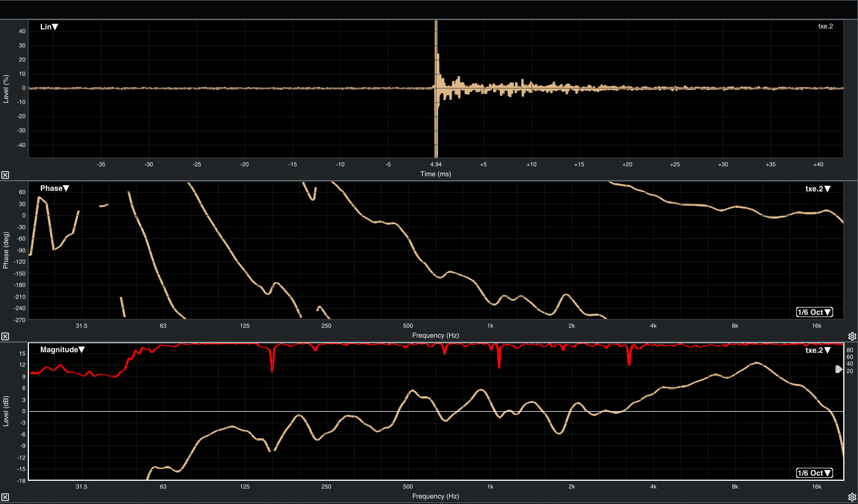Open the Magnitude chart type dropdown

point(62,349)
